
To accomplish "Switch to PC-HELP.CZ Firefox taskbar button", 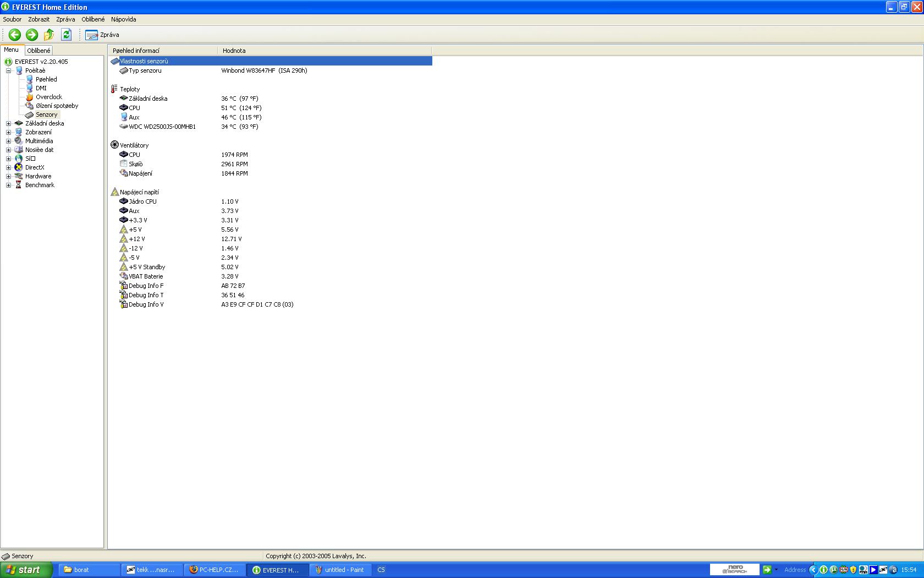I will 215,570.
